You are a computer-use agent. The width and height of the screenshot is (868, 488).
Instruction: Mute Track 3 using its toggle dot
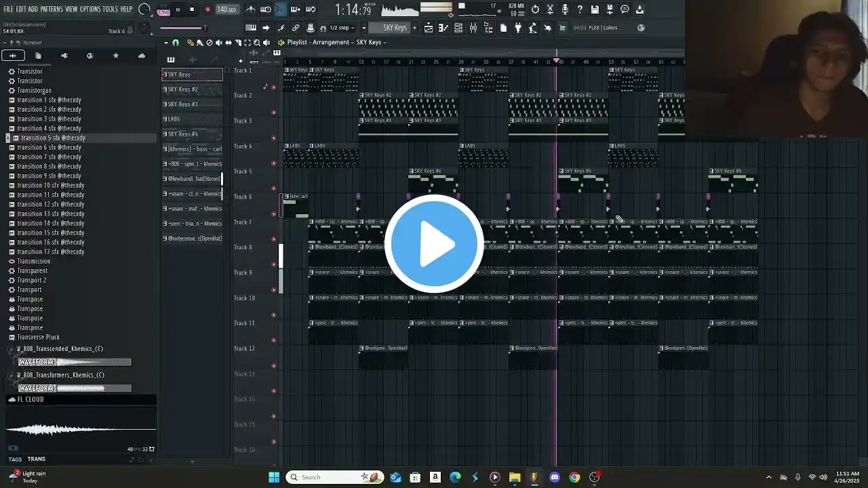click(274, 138)
